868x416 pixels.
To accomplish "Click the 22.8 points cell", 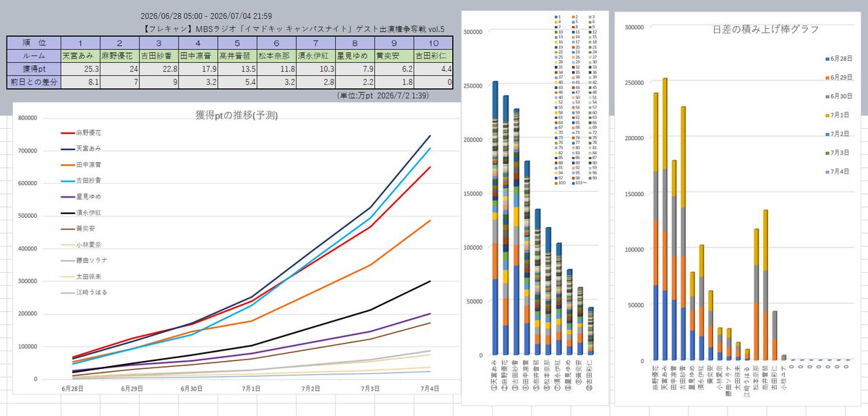I will pyautogui.click(x=158, y=68).
